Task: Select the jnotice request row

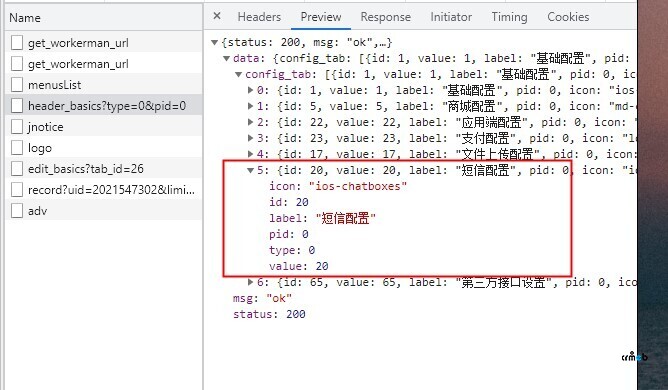Action: (104, 127)
